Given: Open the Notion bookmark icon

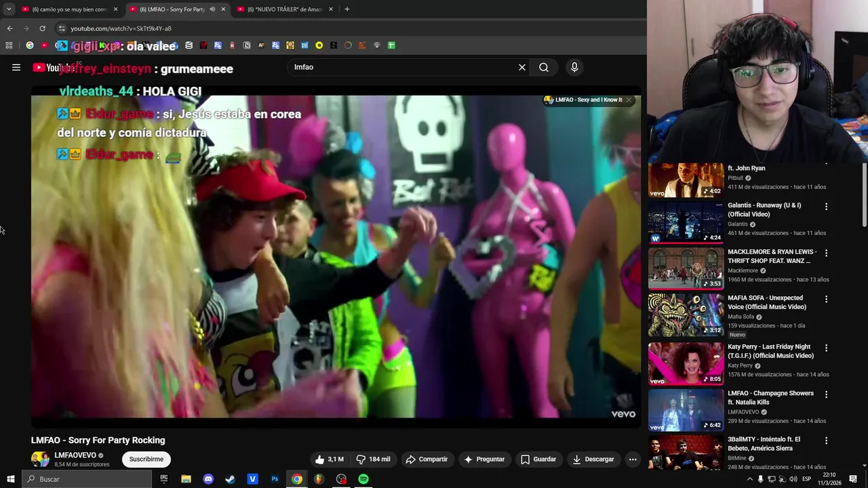Looking at the screenshot, I should [x=247, y=45].
